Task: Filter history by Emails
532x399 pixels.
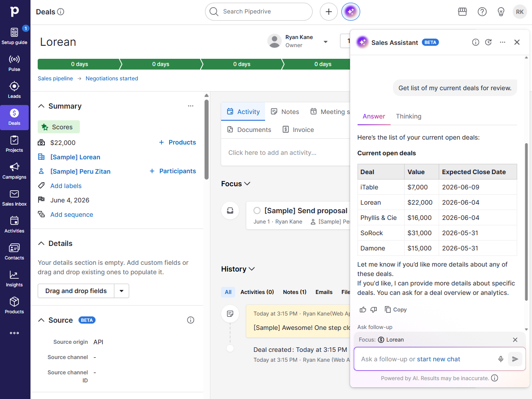Action: point(324,292)
